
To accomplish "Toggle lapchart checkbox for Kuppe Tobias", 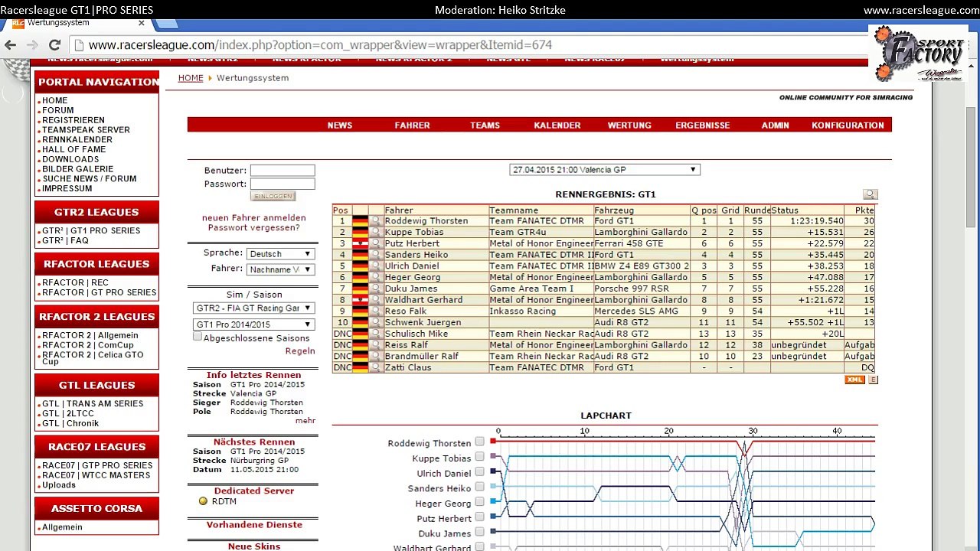I will point(479,457).
